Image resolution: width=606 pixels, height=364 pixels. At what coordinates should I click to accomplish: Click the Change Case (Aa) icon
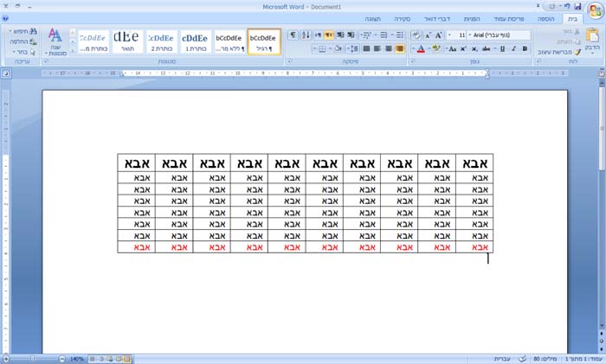(451, 48)
